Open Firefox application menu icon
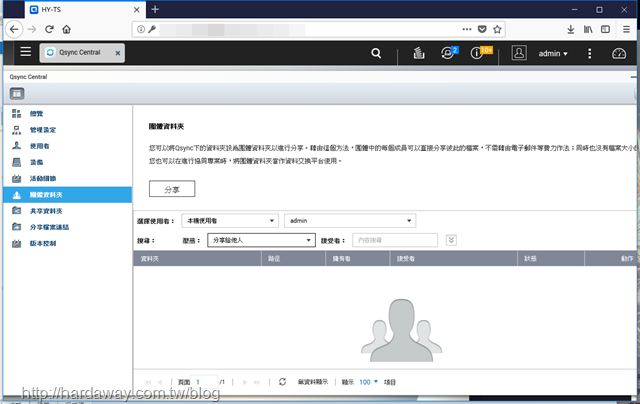Image resolution: width=640 pixels, height=404 pixels. click(x=626, y=29)
